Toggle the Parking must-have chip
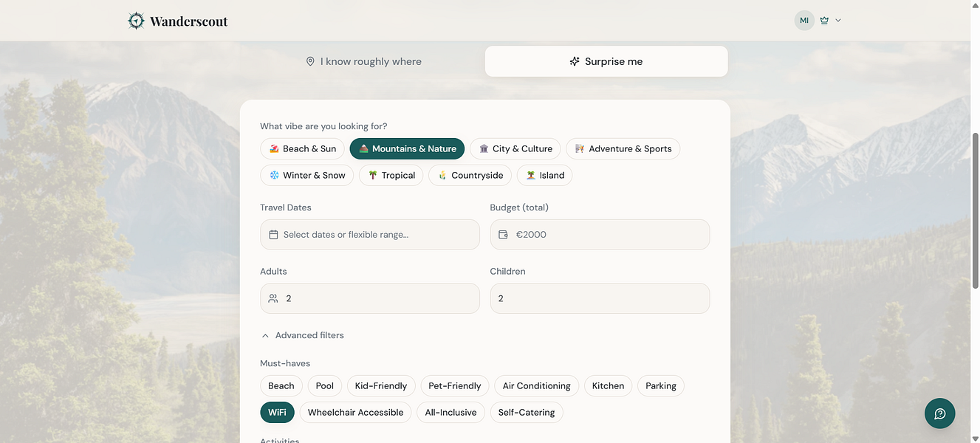This screenshot has width=980, height=443. (661, 385)
